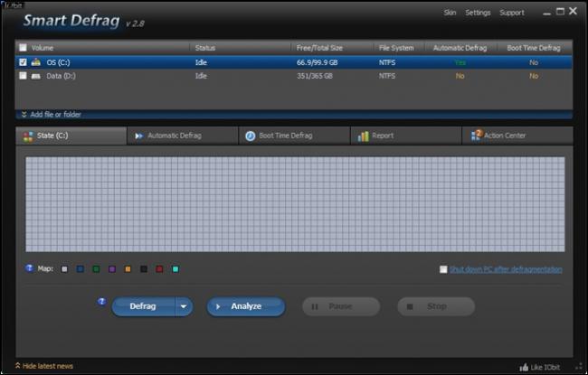
Task: Click the Pause button
Action: coord(341,306)
